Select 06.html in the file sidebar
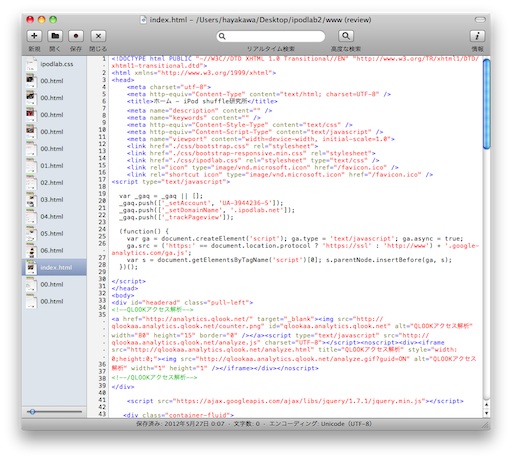 point(54,250)
